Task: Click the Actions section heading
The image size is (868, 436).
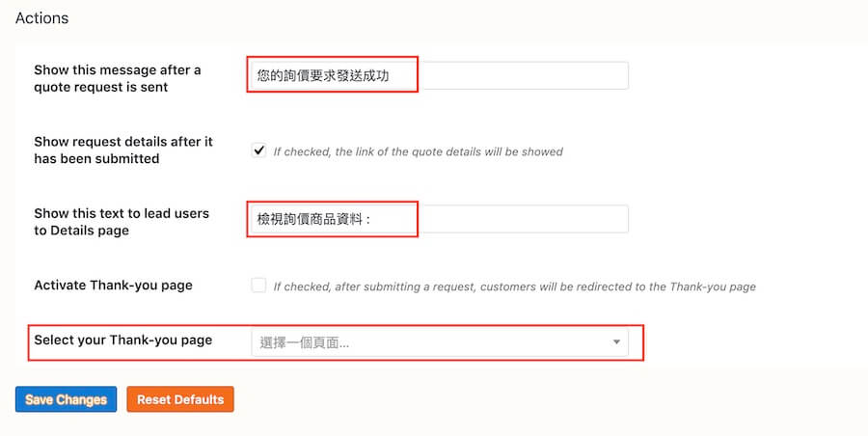Action: [x=41, y=18]
